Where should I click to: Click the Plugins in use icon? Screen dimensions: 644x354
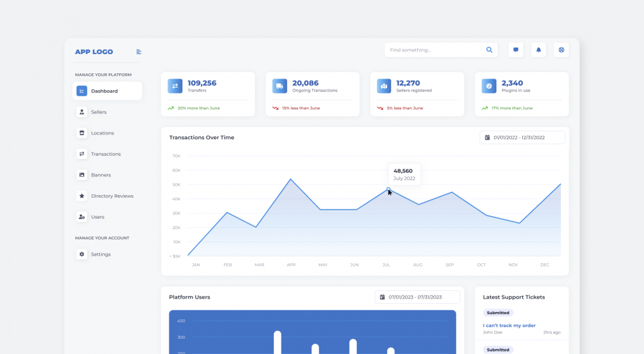pos(489,86)
